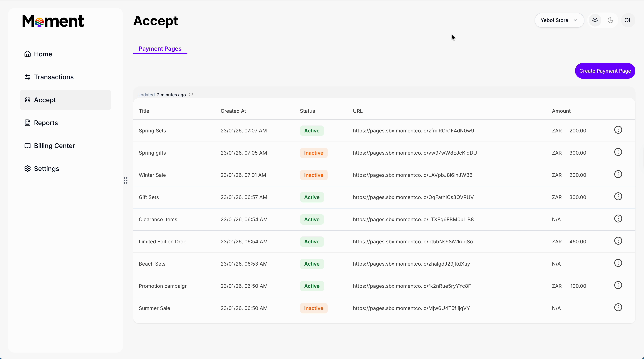Viewport: 644px width, 359px height.
Task: Click the Moment logo
Action: pyautogui.click(x=53, y=21)
